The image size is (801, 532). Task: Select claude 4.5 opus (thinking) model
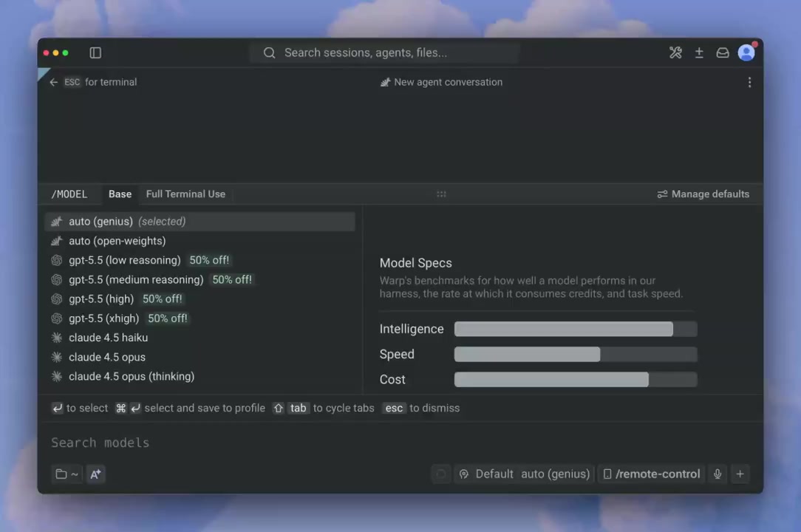pyautogui.click(x=200, y=377)
